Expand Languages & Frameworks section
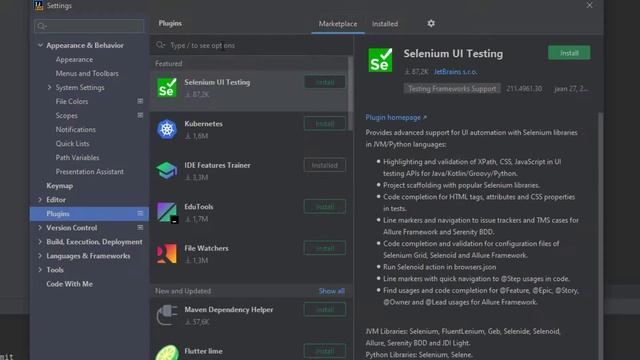Screen dimensions: 640x360 40,256
